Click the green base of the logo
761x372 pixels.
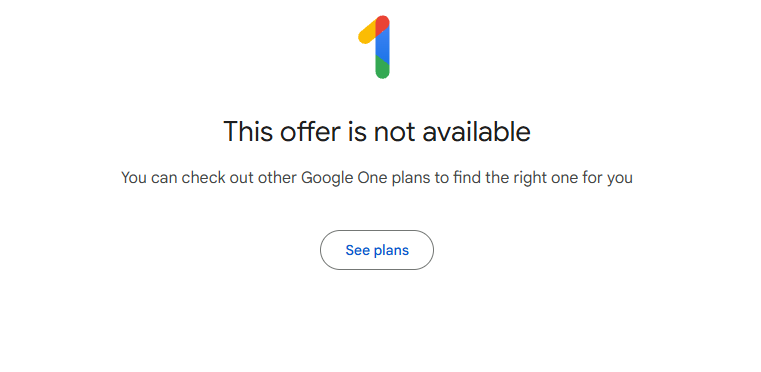click(382, 68)
